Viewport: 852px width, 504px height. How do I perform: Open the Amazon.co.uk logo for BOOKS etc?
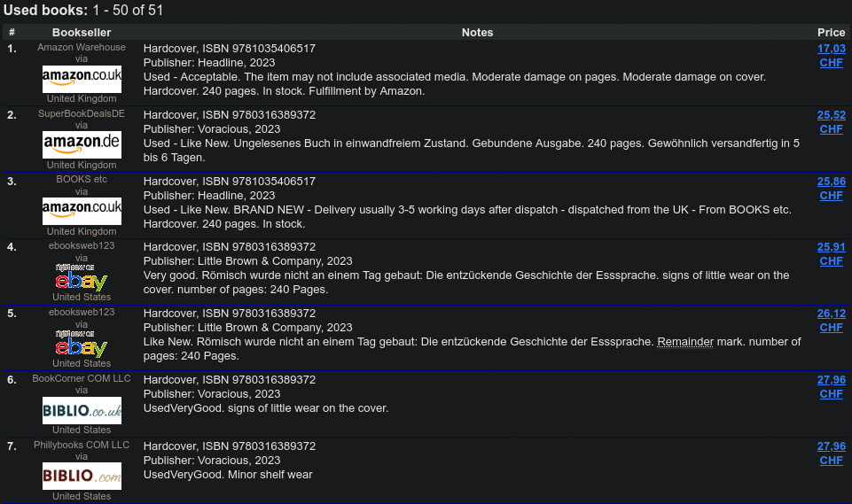[82, 211]
